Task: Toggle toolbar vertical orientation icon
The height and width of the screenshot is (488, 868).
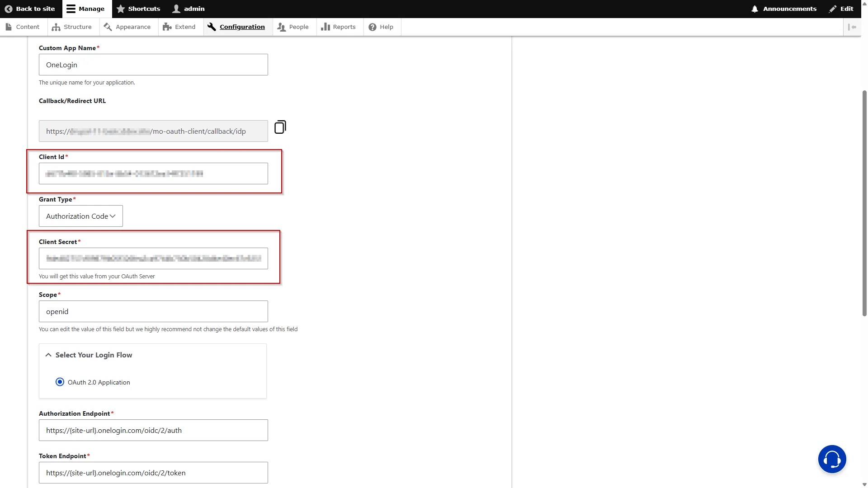Action: (x=852, y=27)
